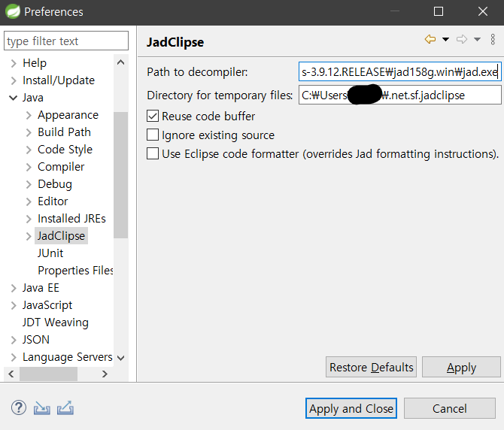The width and height of the screenshot is (504, 430).
Task: Select Compiler tree item
Action: (61, 167)
